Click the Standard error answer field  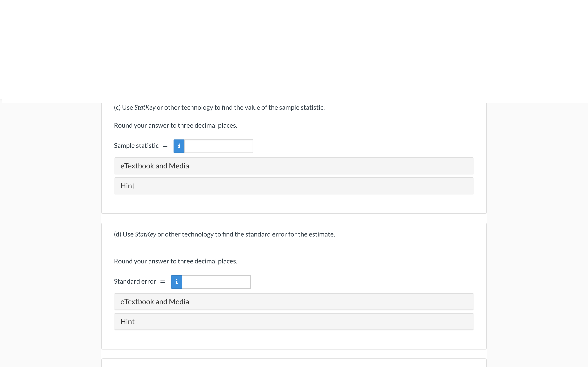click(216, 282)
